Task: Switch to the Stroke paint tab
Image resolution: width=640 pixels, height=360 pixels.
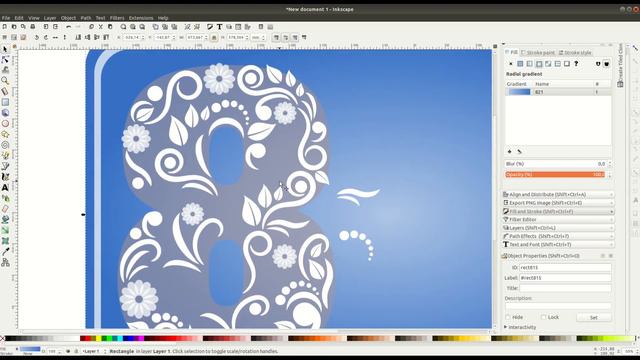Action: (538, 53)
